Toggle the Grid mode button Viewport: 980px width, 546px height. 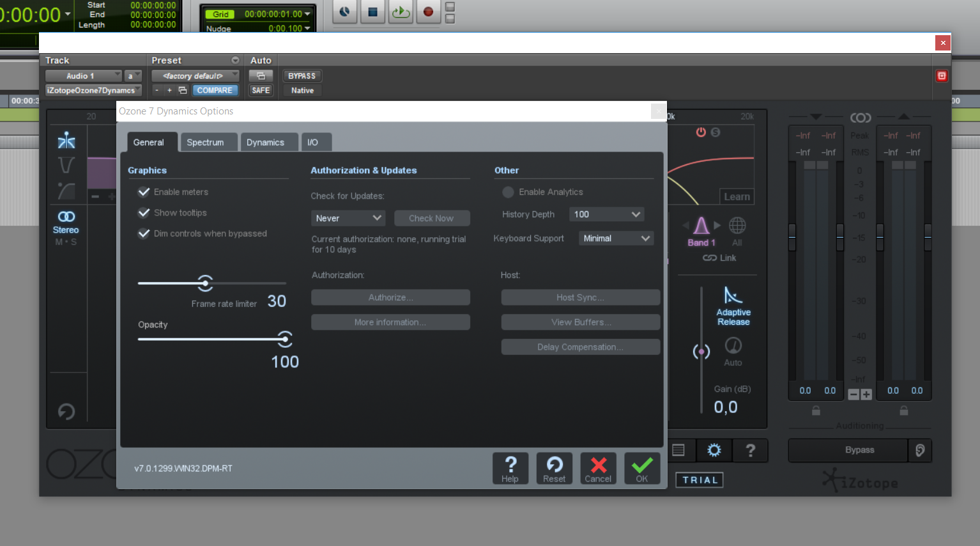pyautogui.click(x=220, y=14)
